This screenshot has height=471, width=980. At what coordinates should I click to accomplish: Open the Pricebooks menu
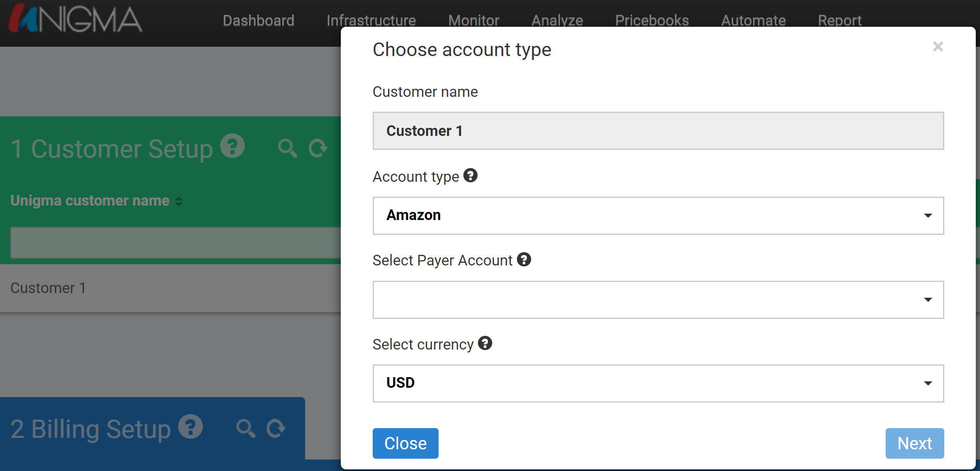[652, 20]
